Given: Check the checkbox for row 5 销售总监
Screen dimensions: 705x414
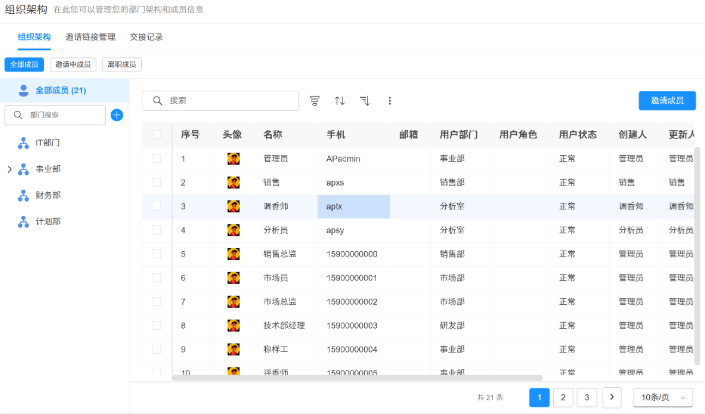Looking at the screenshot, I should [x=156, y=254].
